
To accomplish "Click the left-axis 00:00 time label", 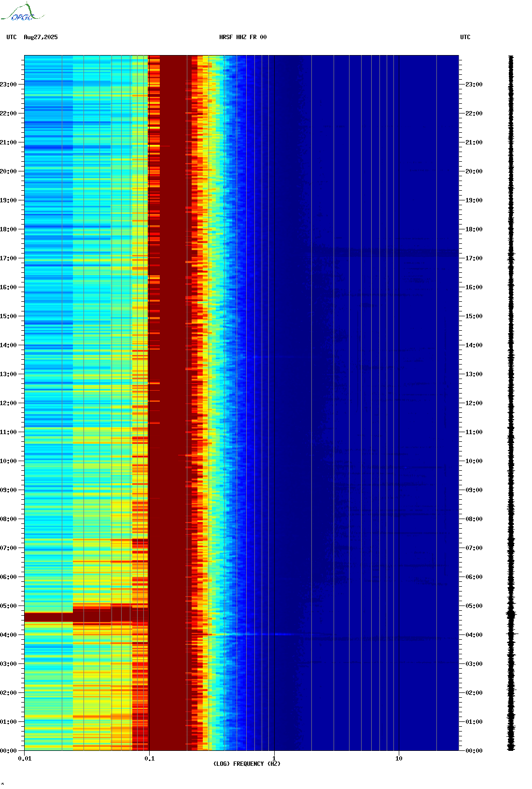I will (x=8, y=751).
